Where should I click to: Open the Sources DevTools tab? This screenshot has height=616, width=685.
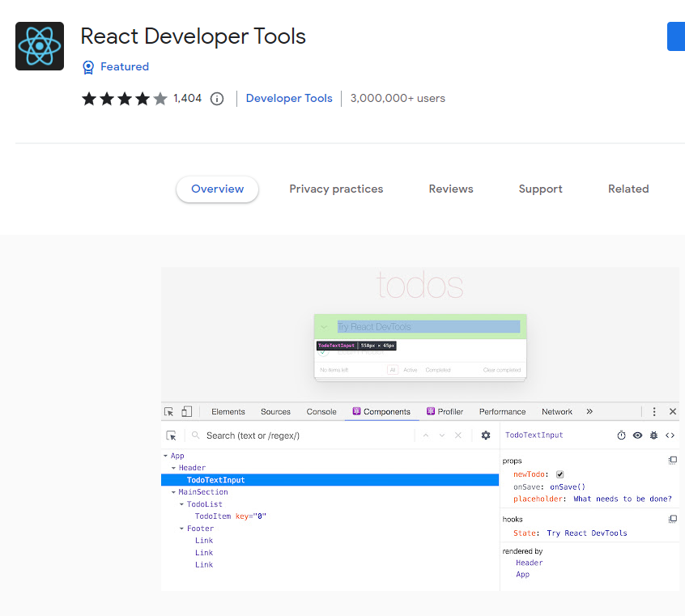275,411
